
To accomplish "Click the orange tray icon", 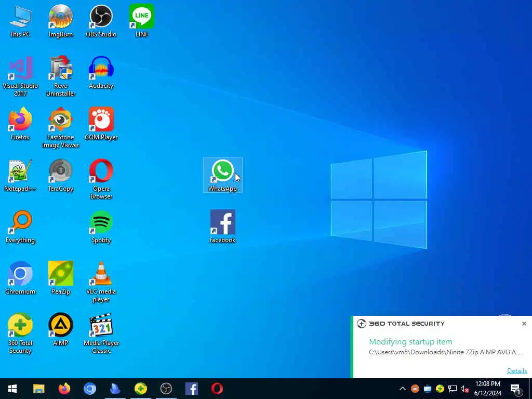I will [x=415, y=389].
